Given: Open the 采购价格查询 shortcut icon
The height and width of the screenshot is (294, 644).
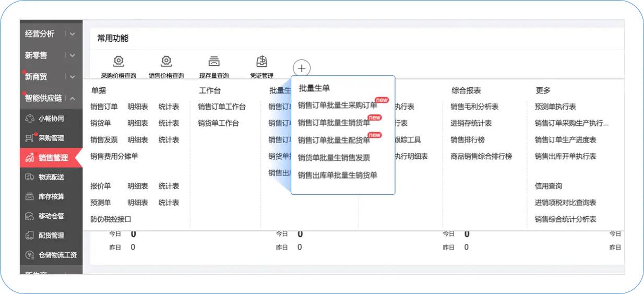Looking at the screenshot, I should click(x=118, y=61).
